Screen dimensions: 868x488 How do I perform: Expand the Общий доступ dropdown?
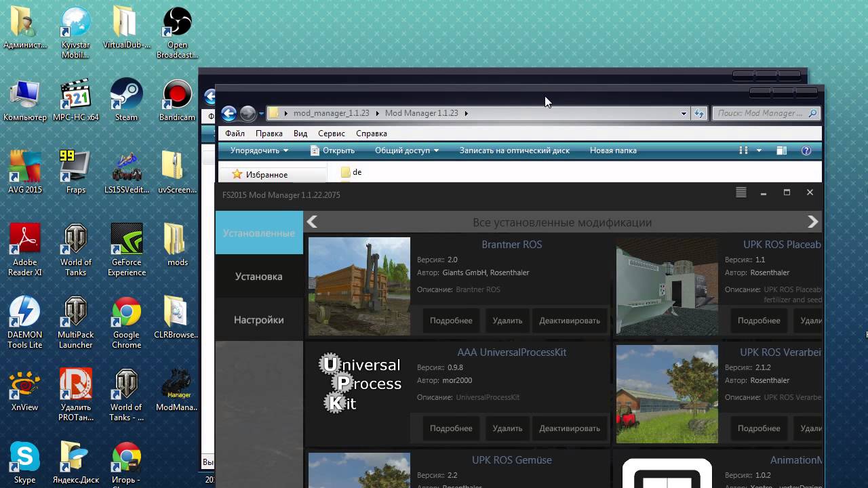pos(407,150)
